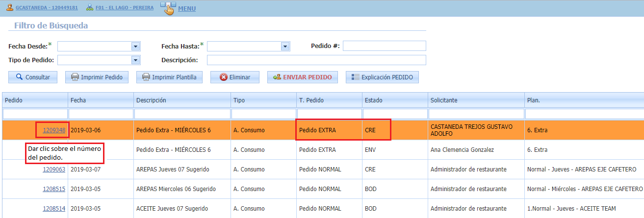This screenshot has width=644, height=218.
Task: Click the Imprimir Pedido button
Action: [x=97, y=77]
